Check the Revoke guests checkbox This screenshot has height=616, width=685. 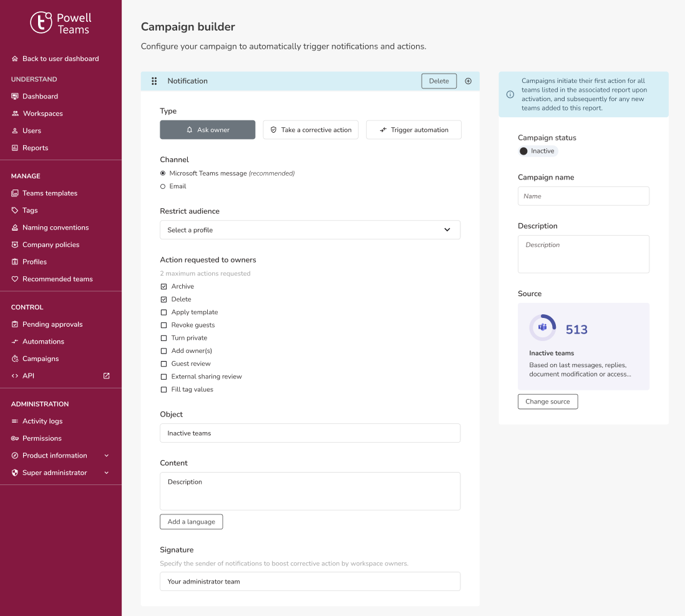(x=164, y=325)
